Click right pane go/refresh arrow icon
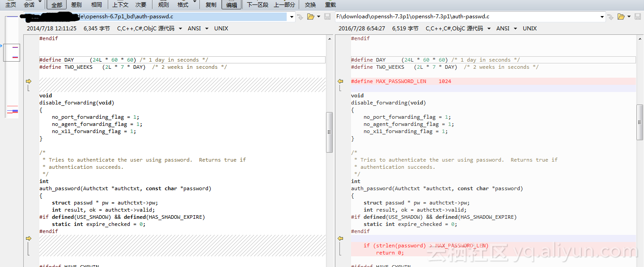The height and width of the screenshot is (267, 644). [610, 17]
